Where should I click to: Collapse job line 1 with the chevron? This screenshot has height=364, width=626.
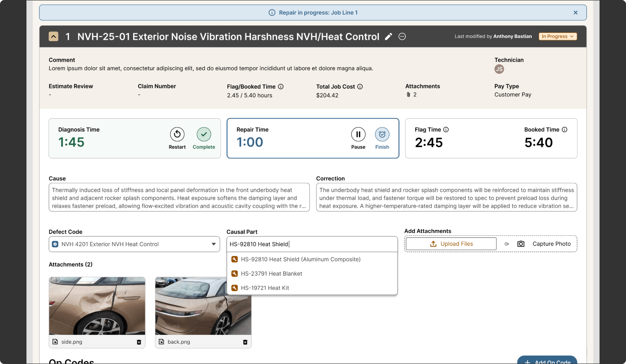[x=53, y=37]
